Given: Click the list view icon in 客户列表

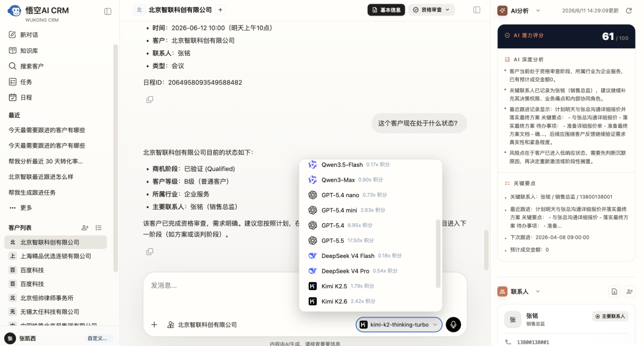Looking at the screenshot, I should 98,227.
